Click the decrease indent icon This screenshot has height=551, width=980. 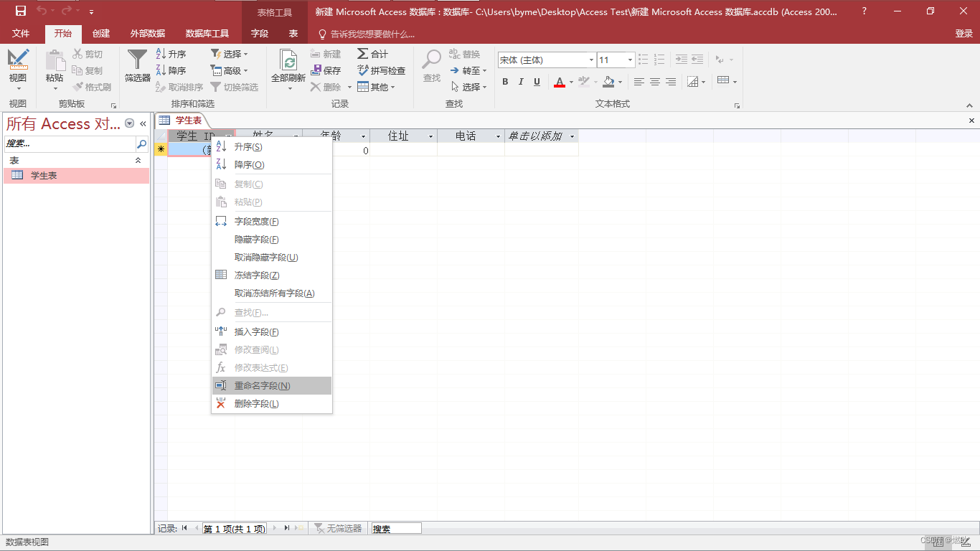pyautogui.click(x=681, y=60)
